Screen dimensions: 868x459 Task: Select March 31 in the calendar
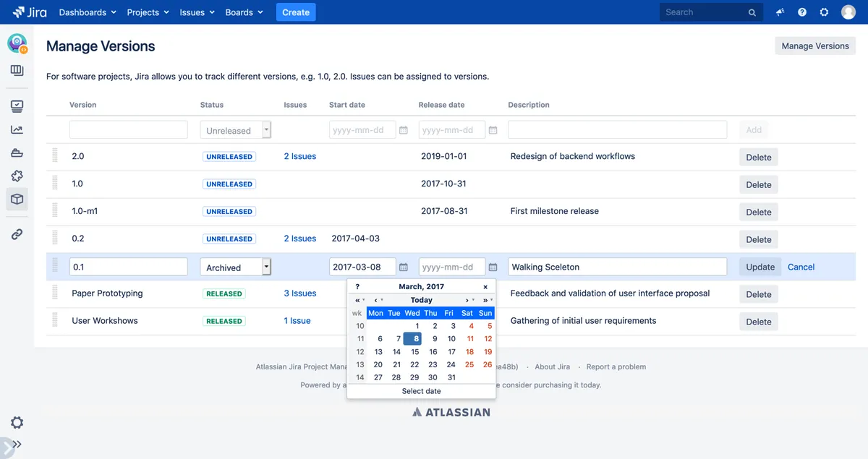pos(451,377)
